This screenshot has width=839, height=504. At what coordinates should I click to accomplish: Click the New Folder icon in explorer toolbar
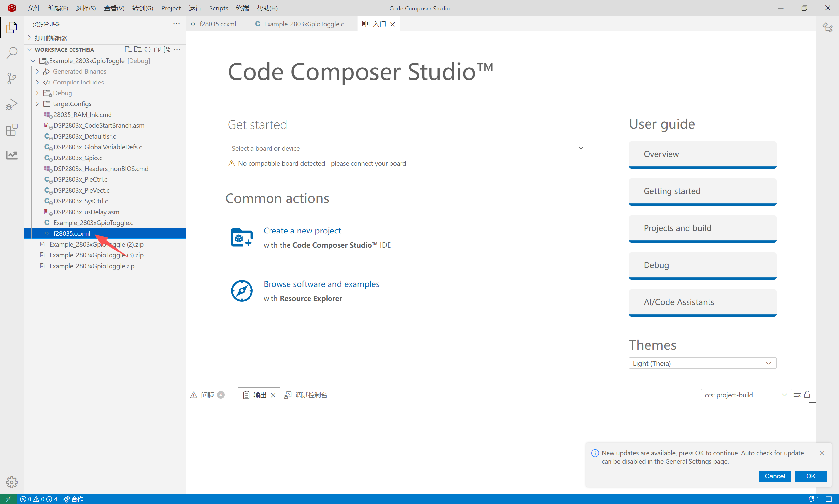click(x=138, y=49)
